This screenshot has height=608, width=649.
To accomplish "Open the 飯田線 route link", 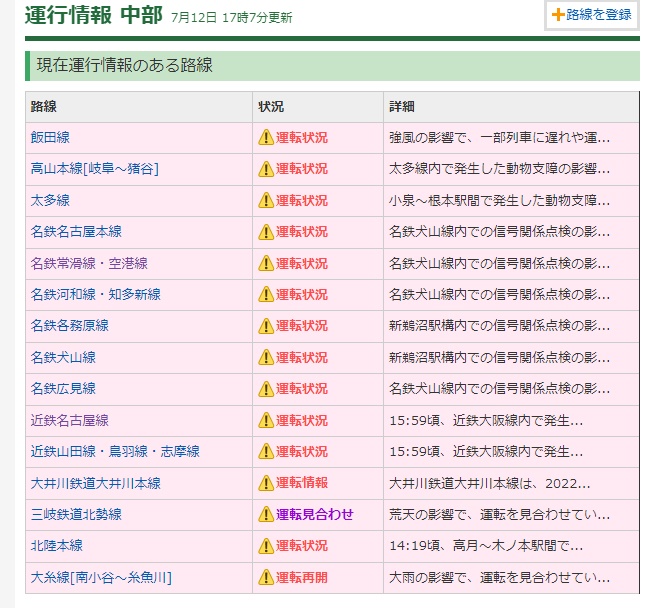I will [50, 137].
